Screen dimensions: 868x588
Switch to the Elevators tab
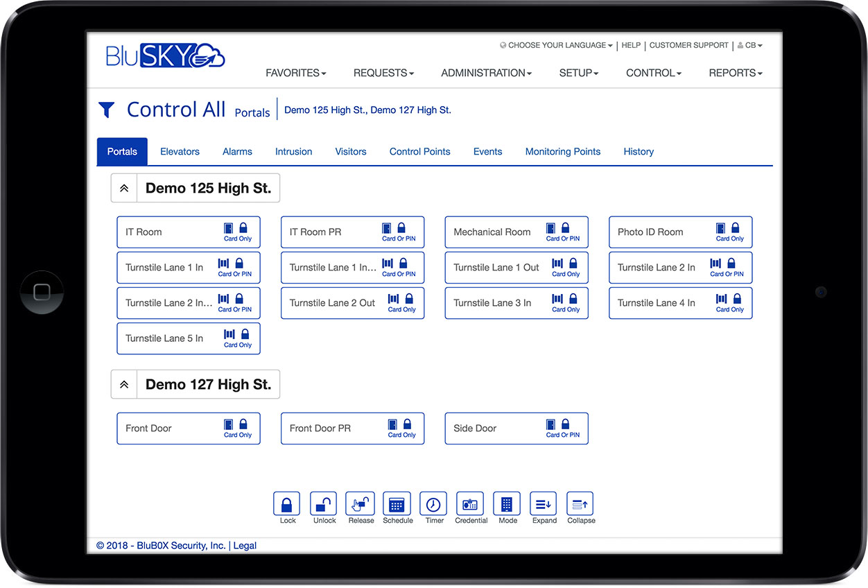click(180, 151)
